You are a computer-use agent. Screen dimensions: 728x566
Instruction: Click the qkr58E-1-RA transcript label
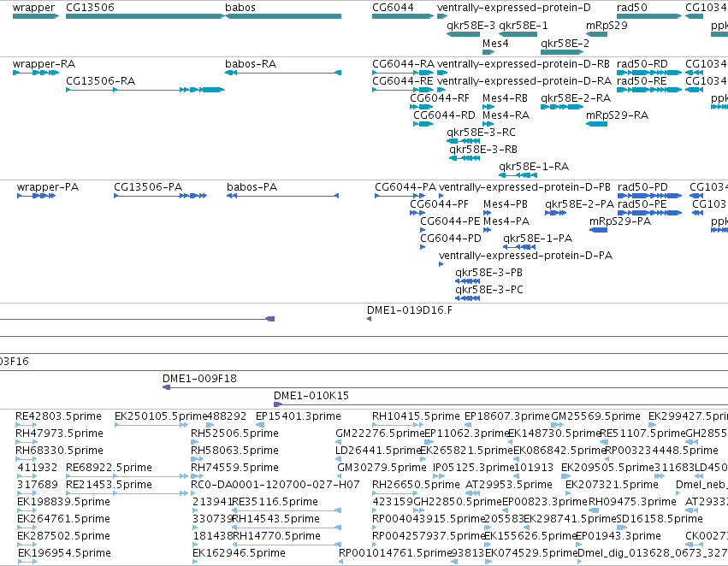[534, 167]
